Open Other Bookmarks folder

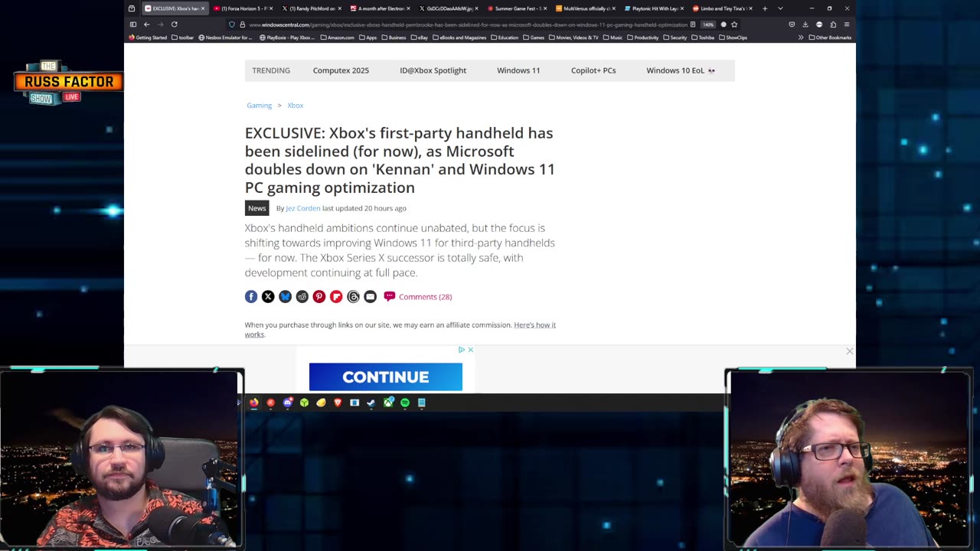[x=830, y=37]
